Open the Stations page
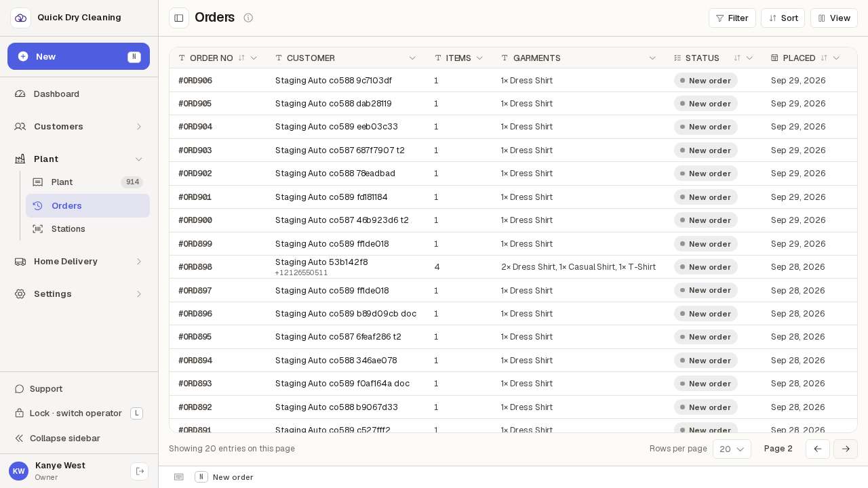This screenshot has height=488, width=868. pos(87,228)
